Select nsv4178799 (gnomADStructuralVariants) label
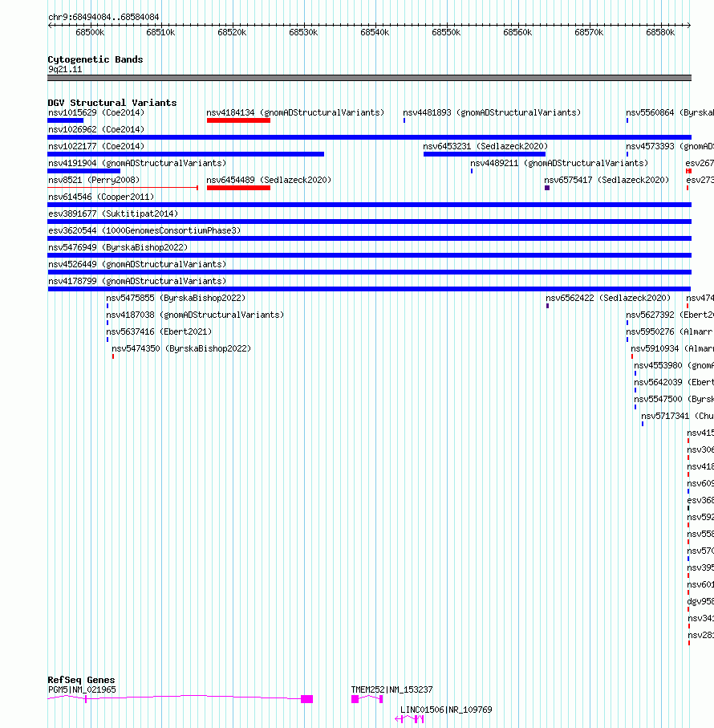Image resolution: width=714 pixels, height=728 pixels. (137, 281)
